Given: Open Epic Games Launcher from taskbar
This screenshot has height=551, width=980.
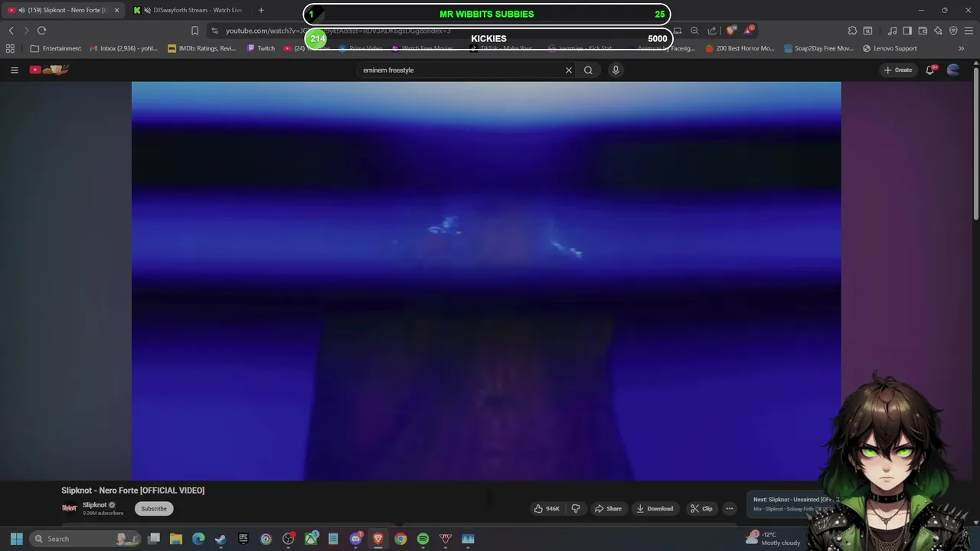Looking at the screenshot, I should (x=243, y=539).
